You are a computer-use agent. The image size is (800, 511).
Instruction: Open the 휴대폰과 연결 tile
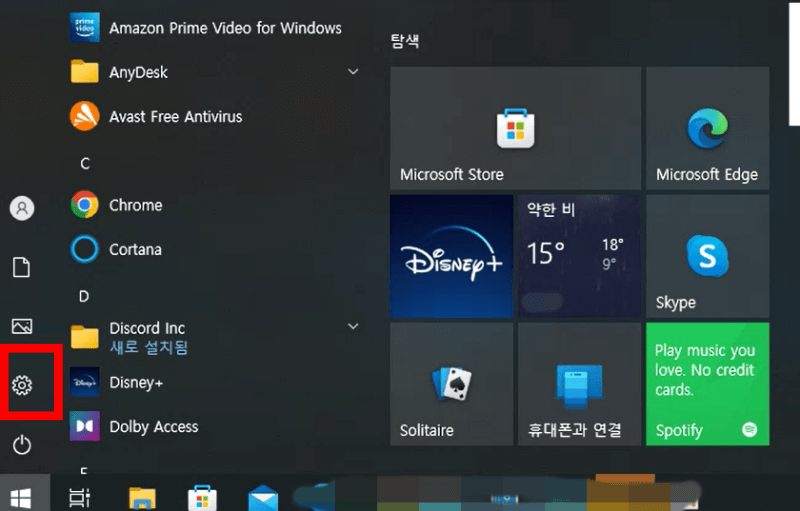pyautogui.click(x=580, y=384)
